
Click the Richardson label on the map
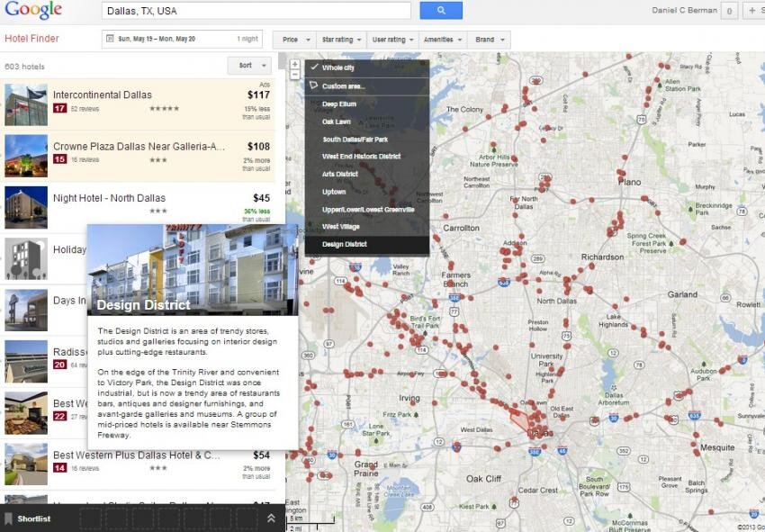coord(602,257)
